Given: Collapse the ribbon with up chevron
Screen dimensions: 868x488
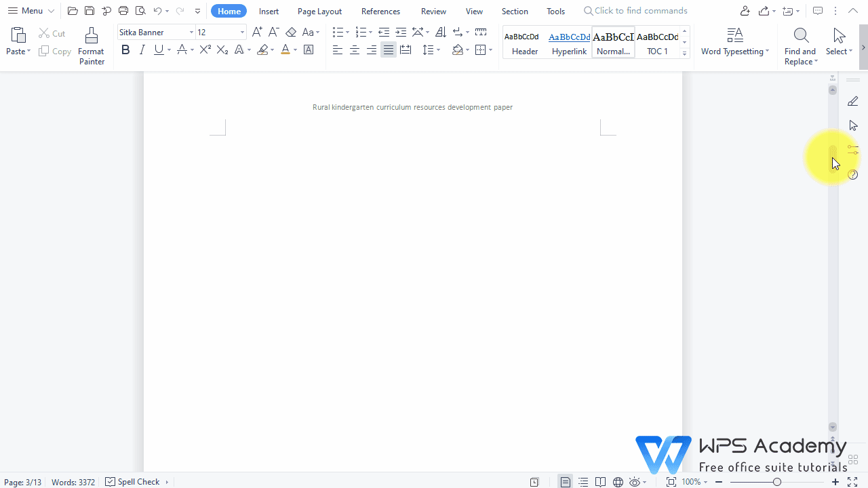Looking at the screenshot, I should (852, 11).
